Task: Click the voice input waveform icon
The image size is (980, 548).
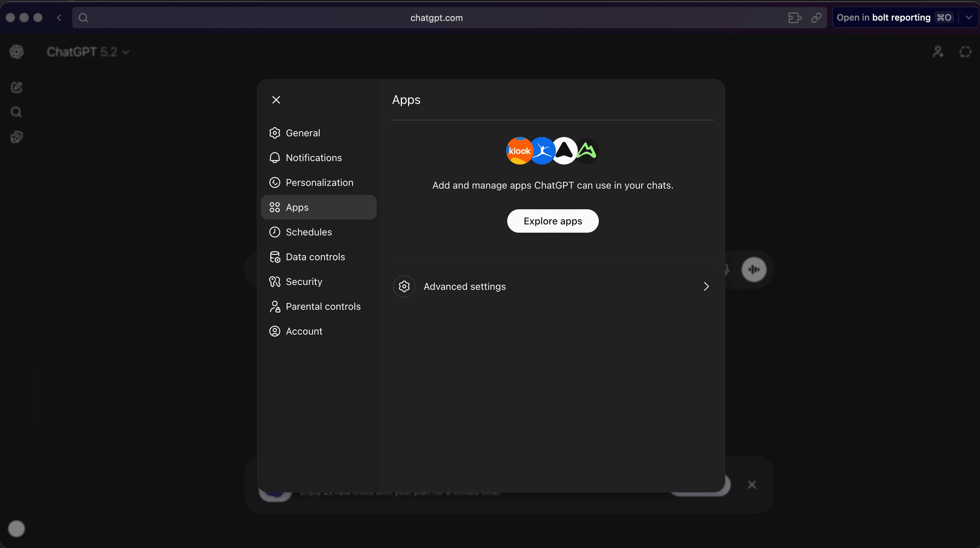Action: coord(754,269)
